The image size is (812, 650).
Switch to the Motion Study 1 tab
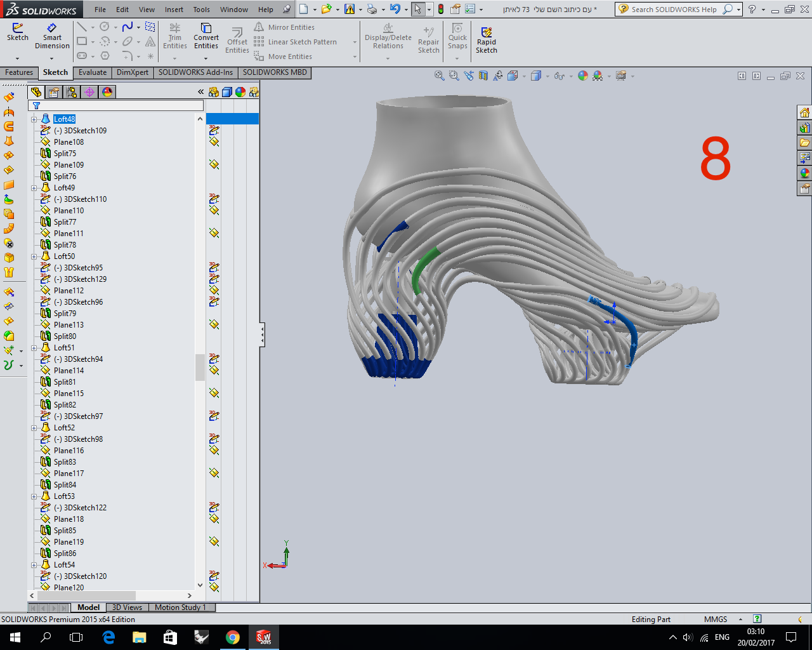[x=181, y=607]
